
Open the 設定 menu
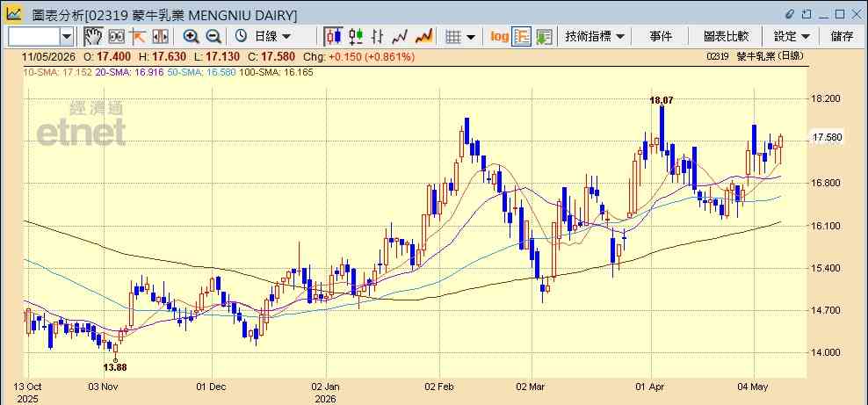click(792, 37)
